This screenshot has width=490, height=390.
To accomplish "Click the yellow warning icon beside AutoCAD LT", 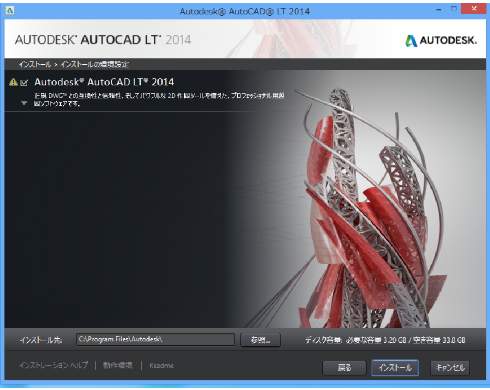I will pyautogui.click(x=13, y=82).
